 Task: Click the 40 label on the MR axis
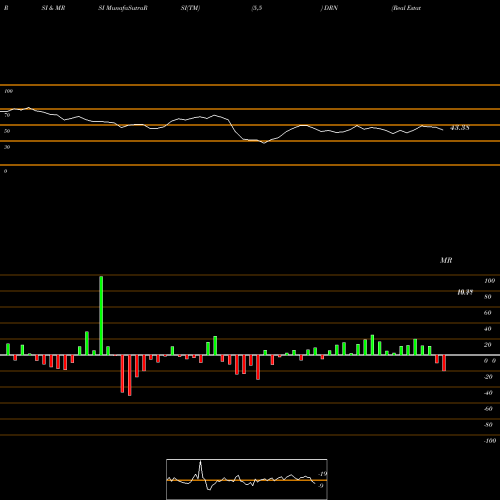click(488, 329)
